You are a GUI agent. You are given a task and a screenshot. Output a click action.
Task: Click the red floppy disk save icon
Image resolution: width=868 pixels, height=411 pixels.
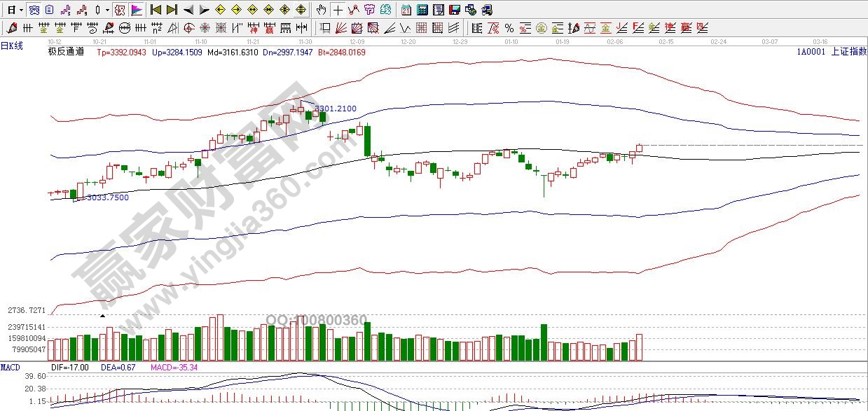[454, 10]
